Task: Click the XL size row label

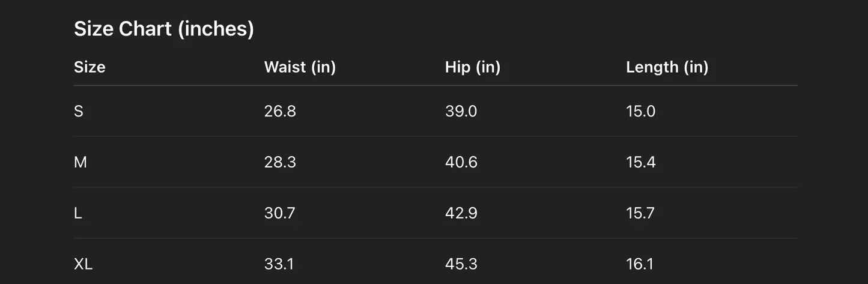Action: pyautogui.click(x=83, y=264)
